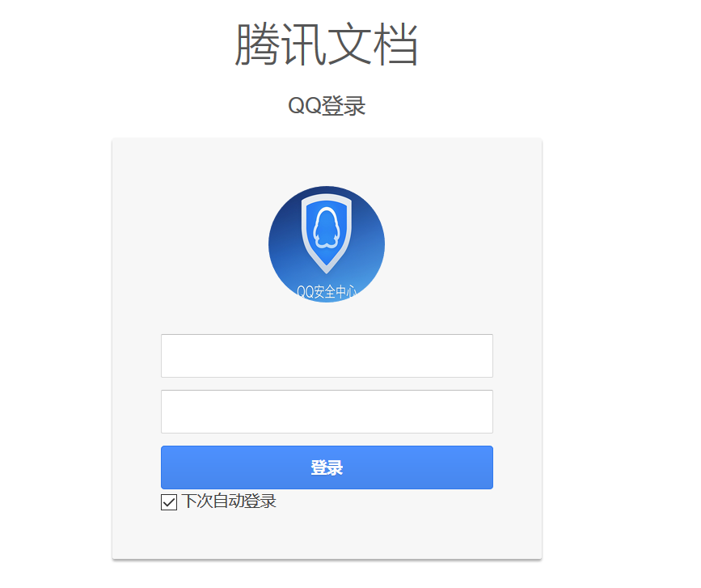Click the 腾讯 characters in the title

281,44
